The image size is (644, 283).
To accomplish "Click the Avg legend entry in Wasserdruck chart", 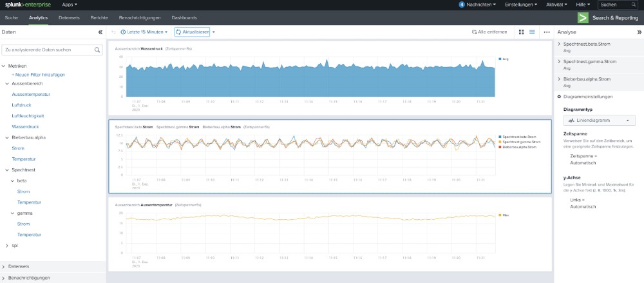I will pyautogui.click(x=504, y=59).
